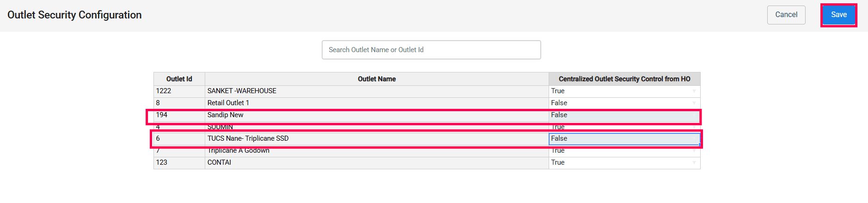Open TUCS Nane- Triplicane SSD security dropdown
Image resolution: width=868 pixels, height=203 pixels.
624,139
